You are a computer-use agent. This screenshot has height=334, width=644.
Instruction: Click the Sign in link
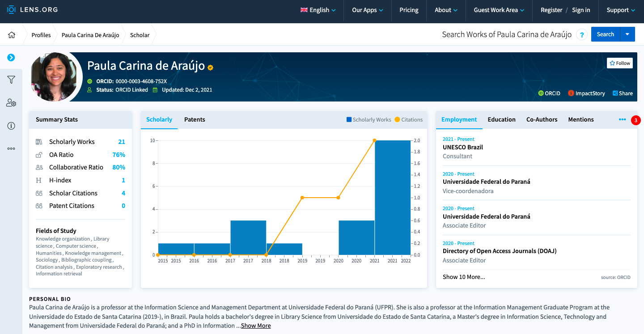point(581,10)
